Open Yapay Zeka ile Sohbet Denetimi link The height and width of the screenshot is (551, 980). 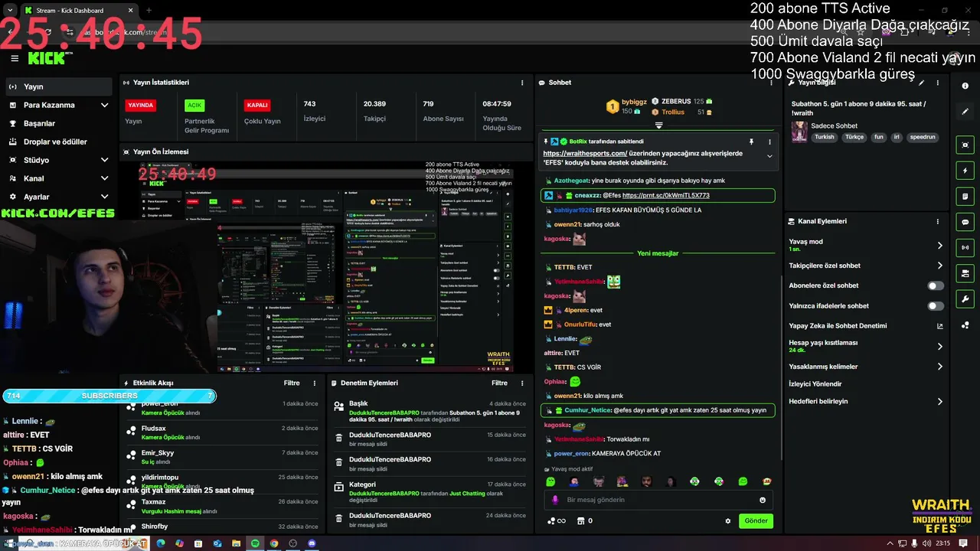coord(940,326)
